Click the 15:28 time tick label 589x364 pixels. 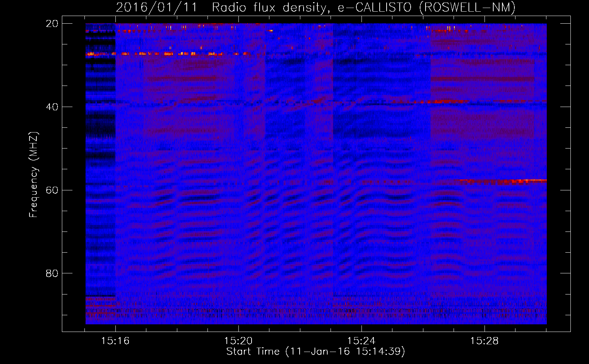484,341
